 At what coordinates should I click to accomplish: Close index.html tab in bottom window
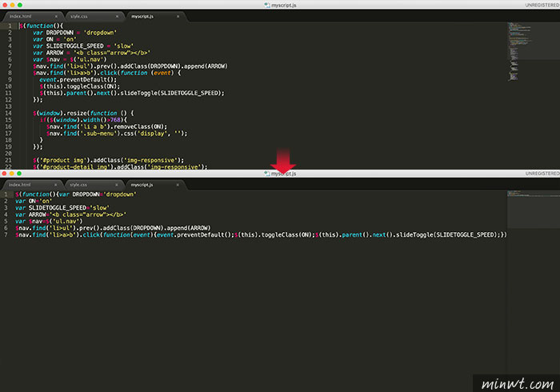point(56,185)
